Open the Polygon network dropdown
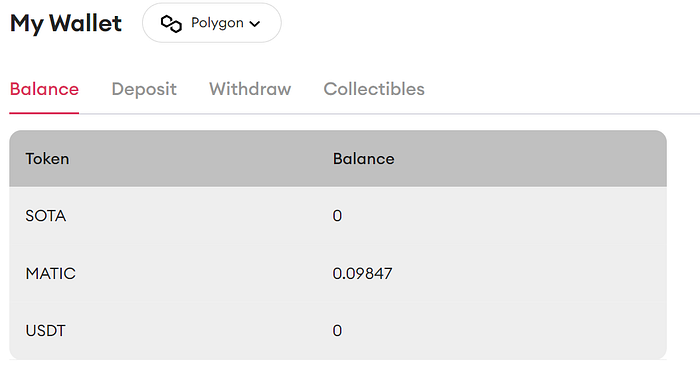 pyautogui.click(x=212, y=23)
